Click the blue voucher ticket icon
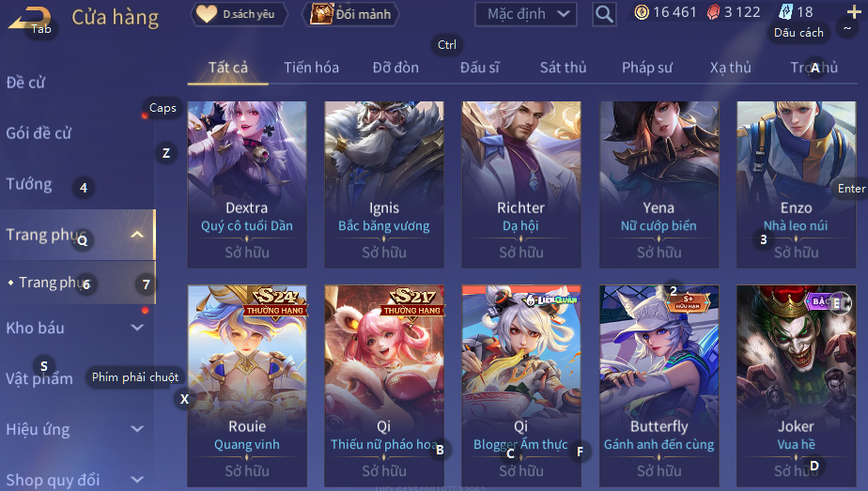 pyautogui.click(x=785, y=11)
